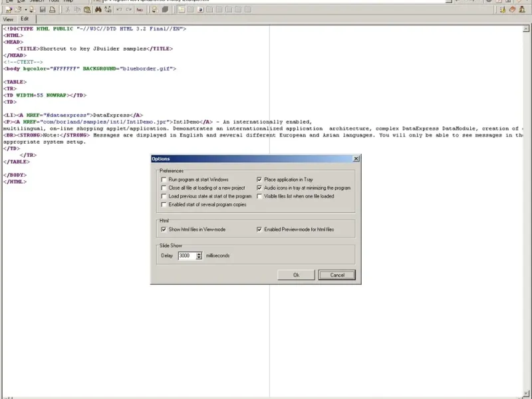The image size is (532, 399).
Task: Click the page icon left of Save
Action: [33, 10]
